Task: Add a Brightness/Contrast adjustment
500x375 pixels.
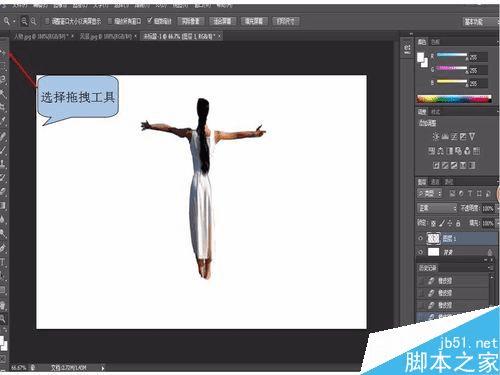Action: coord(436,136)
